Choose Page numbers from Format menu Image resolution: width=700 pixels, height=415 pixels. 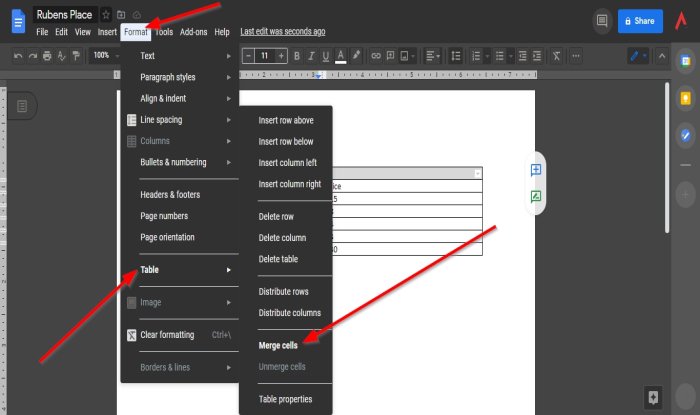click(x=180, y=216)
